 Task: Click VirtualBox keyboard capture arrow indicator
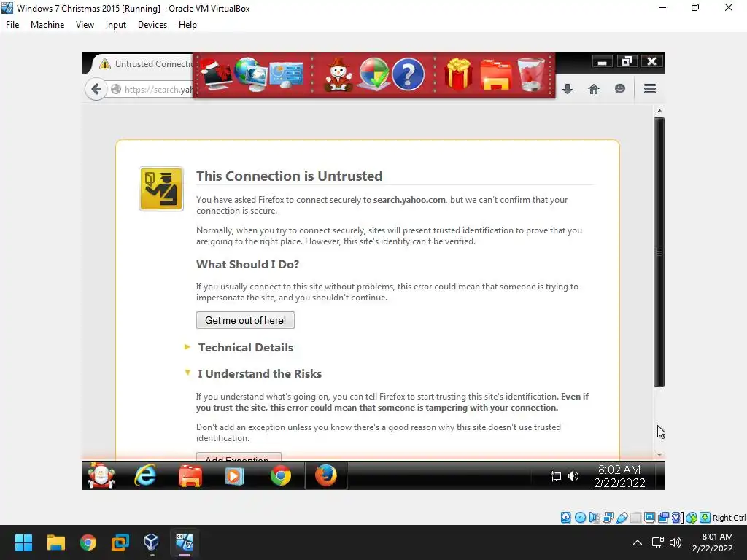click(705, 518)
